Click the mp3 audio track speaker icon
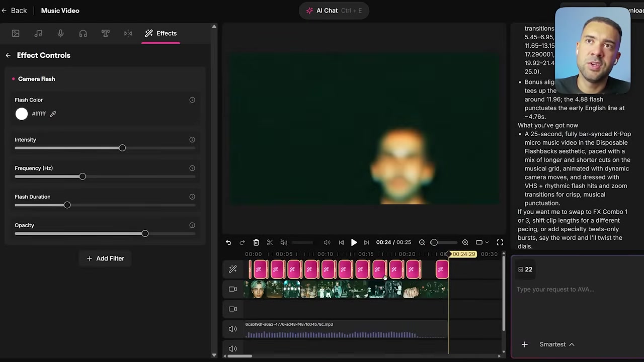The height and width of the screenshot is (362, 644). 233,329
